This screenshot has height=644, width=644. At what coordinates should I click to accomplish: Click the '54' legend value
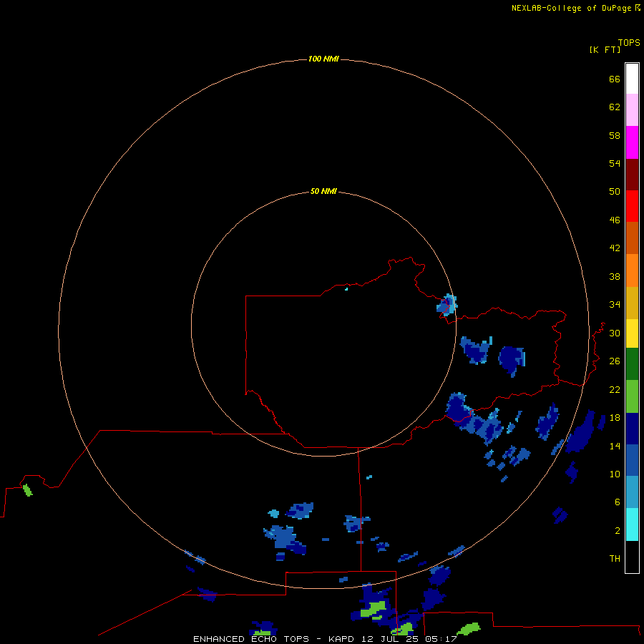coord(615,163)
